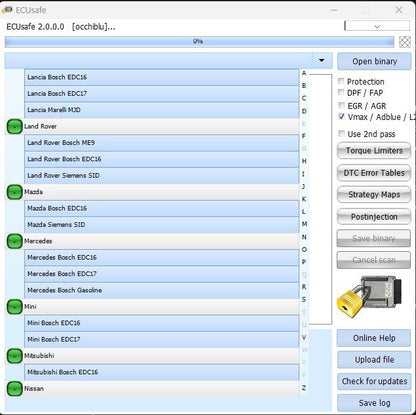
Task: Collapse the Mitsubishi group icon
Action: (x=14, y=356)
